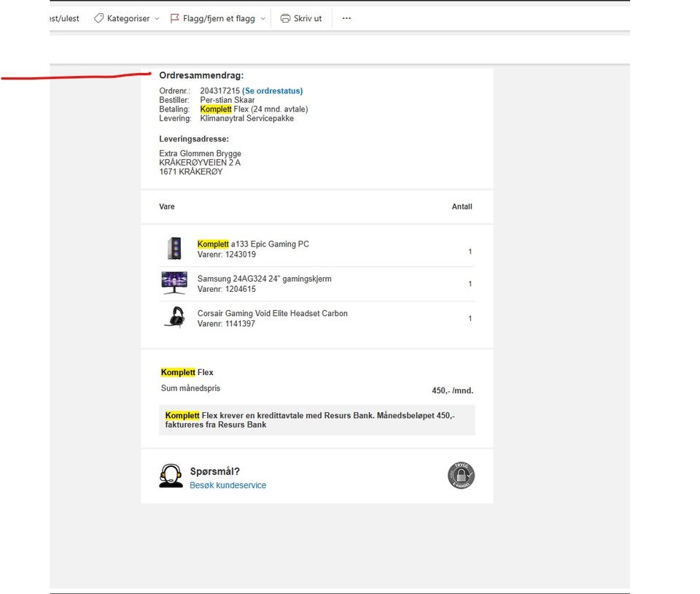Click the Leveringsadresse heading
This screenshot has width=700, height=594.
click(194, 139)
